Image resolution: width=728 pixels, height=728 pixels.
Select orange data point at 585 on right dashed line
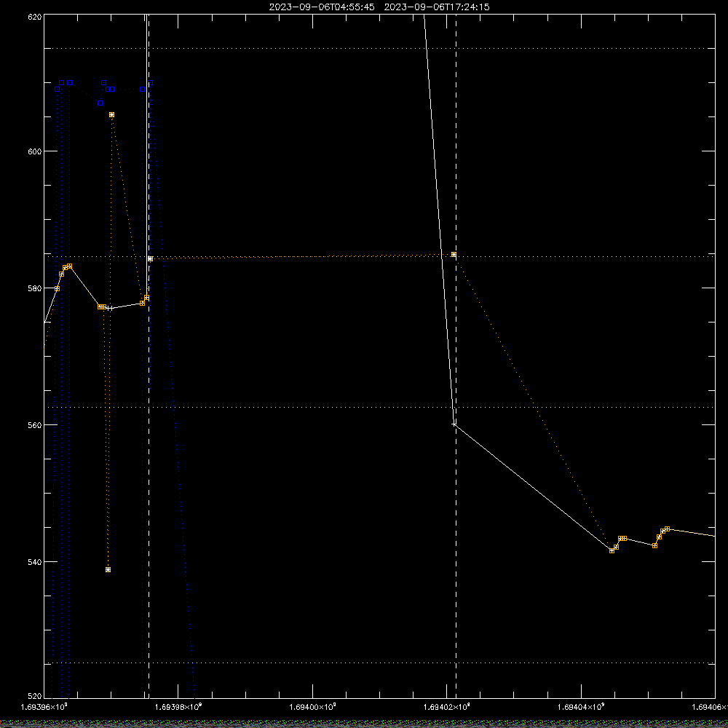click(x=454, y=254)
